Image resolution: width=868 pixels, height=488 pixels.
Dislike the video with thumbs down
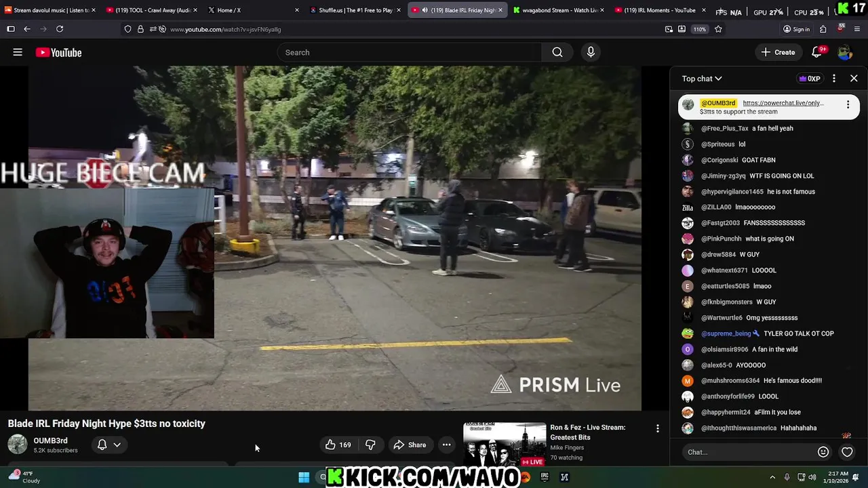370,445
